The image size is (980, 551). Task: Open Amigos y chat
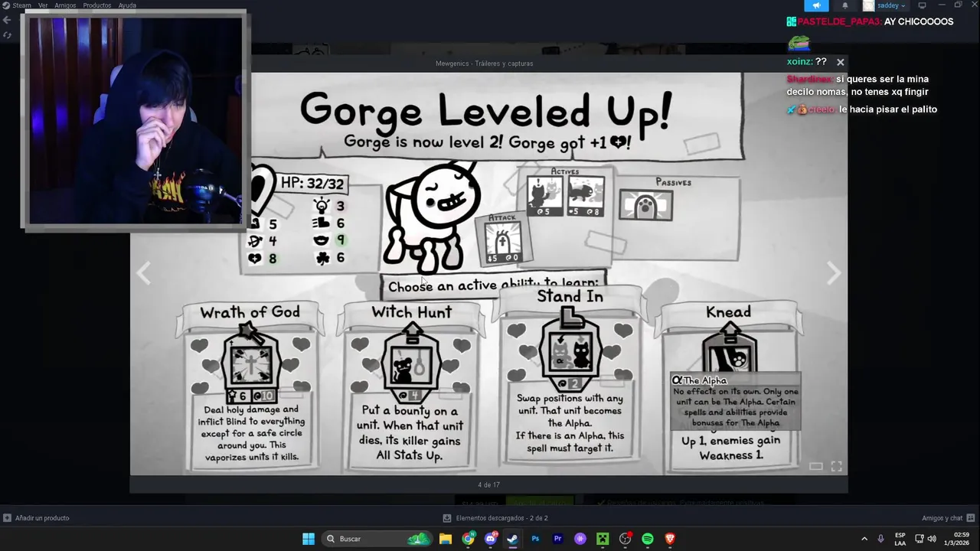[x=948, y=518]
